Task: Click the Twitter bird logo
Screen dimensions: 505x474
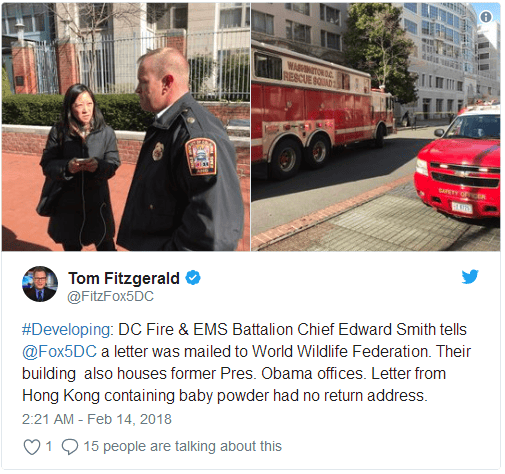Action: point(470,276)
